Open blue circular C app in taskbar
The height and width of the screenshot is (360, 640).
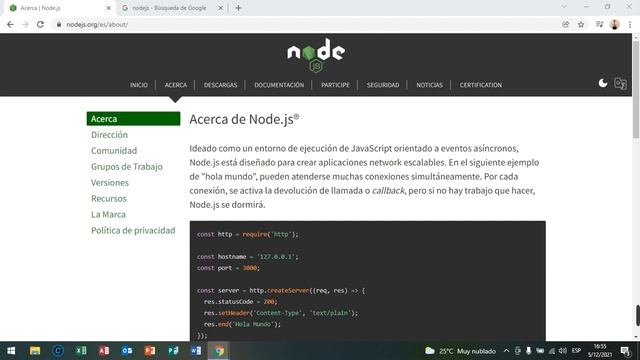(x=58, y=351)
